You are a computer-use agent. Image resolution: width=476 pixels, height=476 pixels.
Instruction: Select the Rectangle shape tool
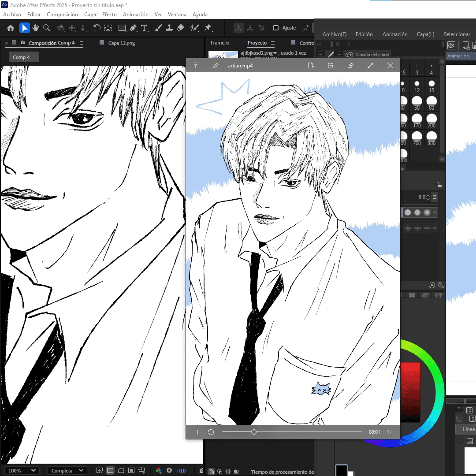122,28
